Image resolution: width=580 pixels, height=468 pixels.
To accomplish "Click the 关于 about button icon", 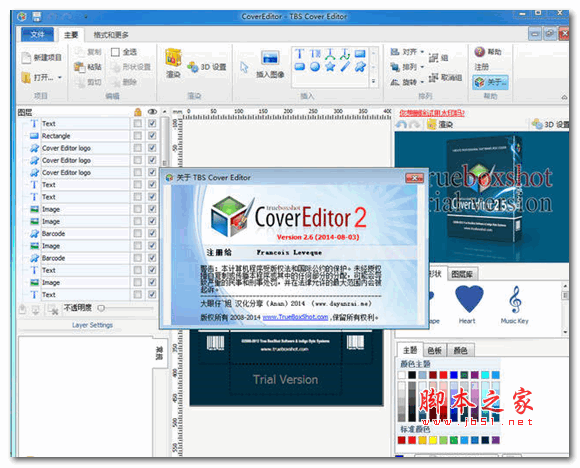I will tap(479, 82).
